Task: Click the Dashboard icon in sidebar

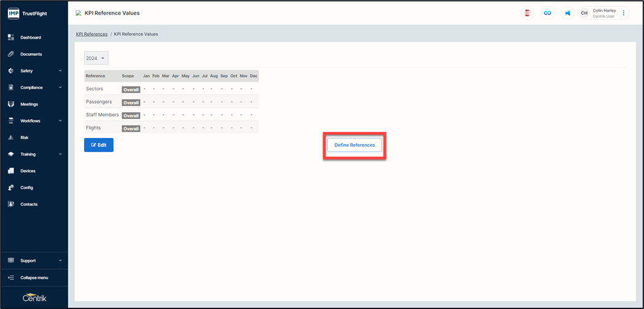Action: point(12,37)
